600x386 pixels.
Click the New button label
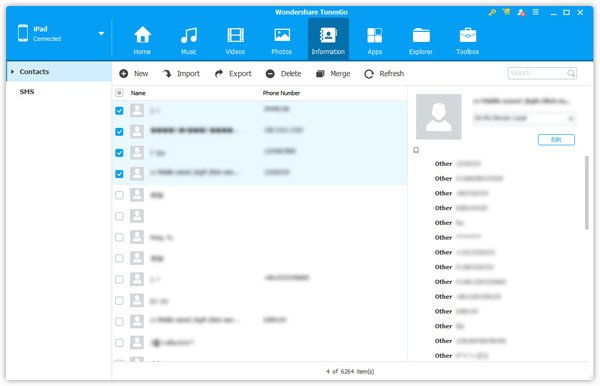point(141,73)
